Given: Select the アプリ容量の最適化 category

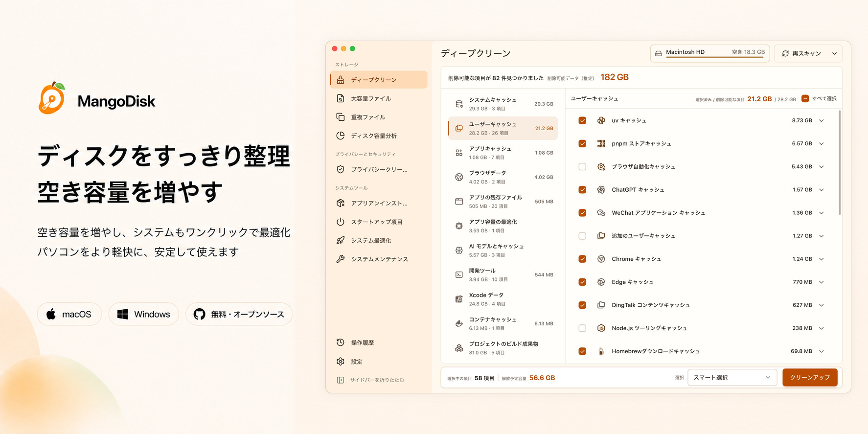Looking at the screenshot, I should coord(503,226).
